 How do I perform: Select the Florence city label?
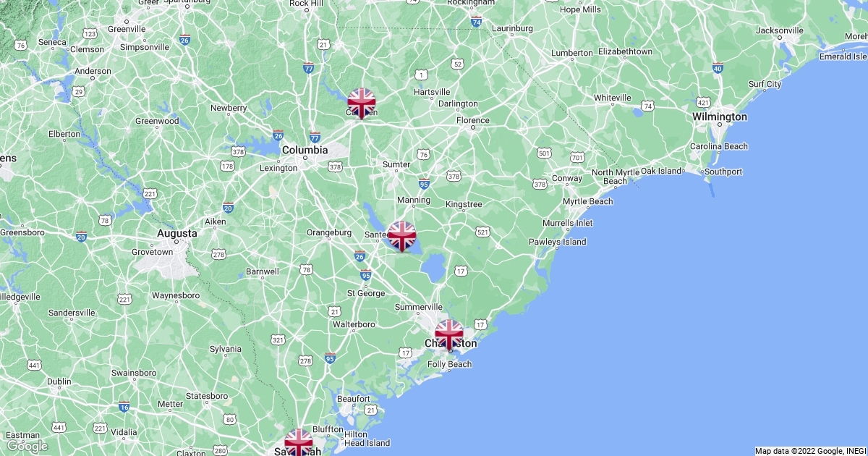click(473, 120)
